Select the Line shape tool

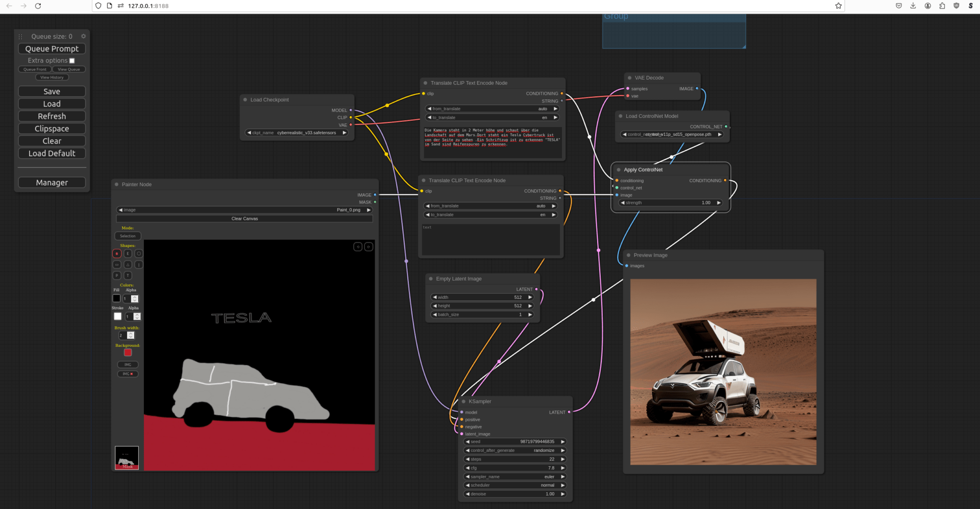tap(139, 265)
